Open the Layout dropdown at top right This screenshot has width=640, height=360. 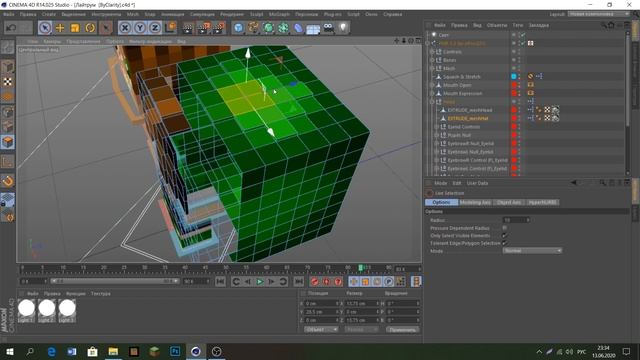[598, 14]
